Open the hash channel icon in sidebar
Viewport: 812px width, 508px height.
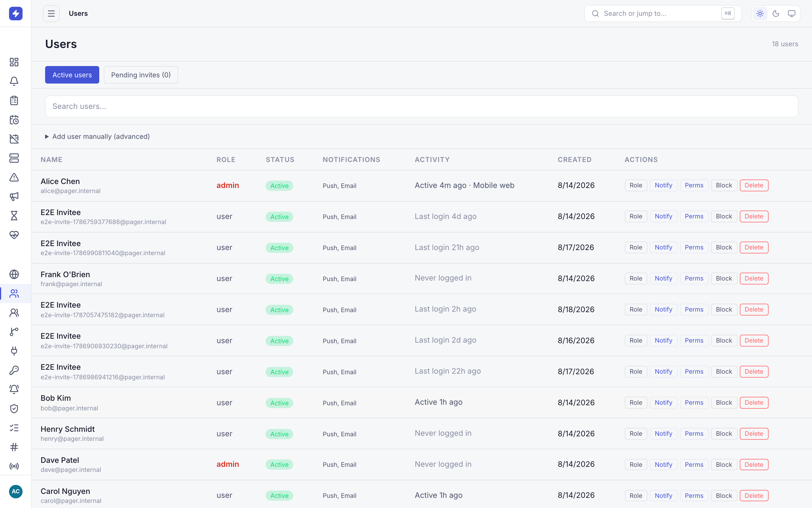14,447
